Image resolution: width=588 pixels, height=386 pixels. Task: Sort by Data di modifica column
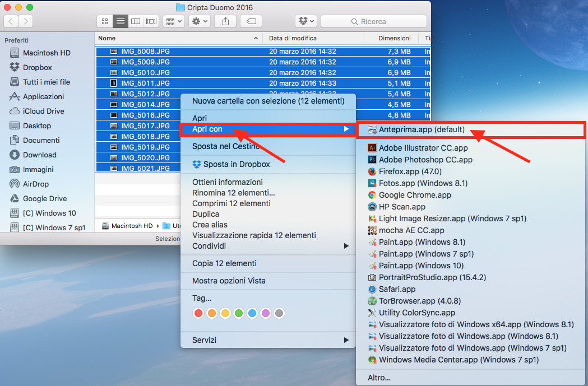313,38
